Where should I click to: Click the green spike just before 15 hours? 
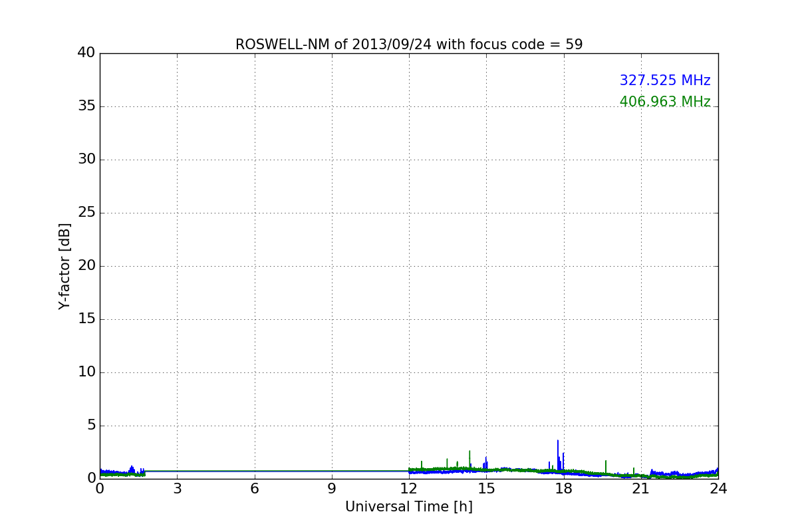pos(469,459)
